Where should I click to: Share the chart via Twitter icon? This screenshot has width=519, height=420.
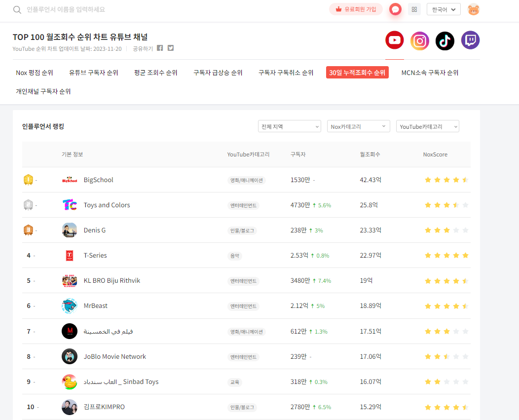click(x=171, y=48)
